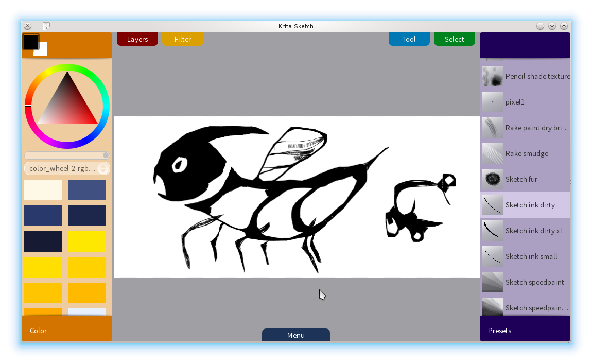This screenshot has width=592, height=364.
Task: Toggle the Select panel open
Action: pyautogui.click(x=454, y=39)
